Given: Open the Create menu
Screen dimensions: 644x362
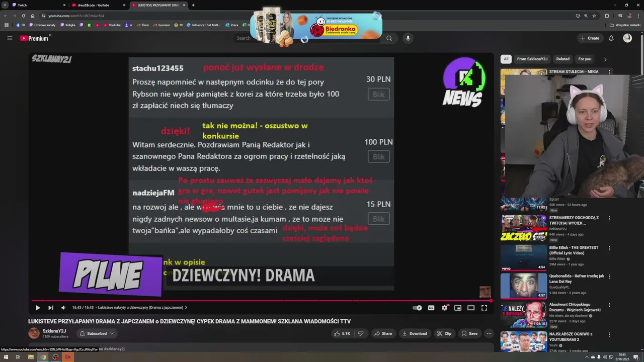Looking at the screenshot, I should [x=590, y=38].
